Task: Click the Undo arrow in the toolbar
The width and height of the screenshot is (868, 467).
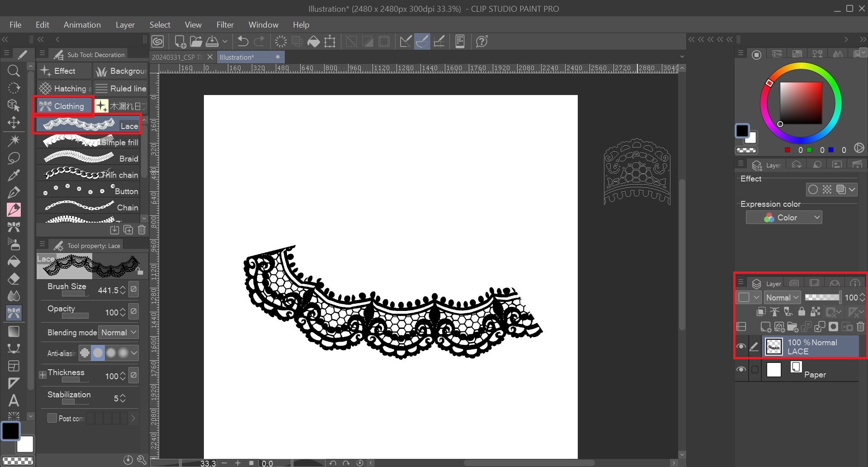Action: 243,42
